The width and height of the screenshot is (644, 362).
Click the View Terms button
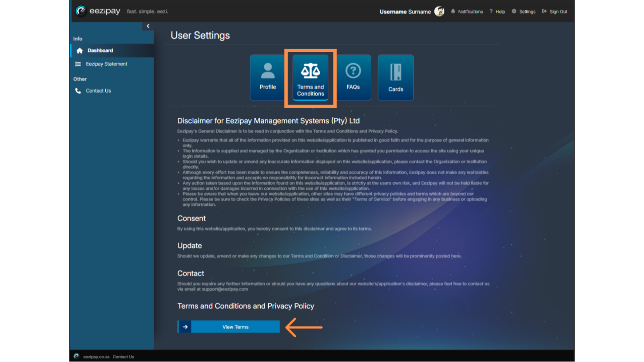pyautogui.click(x=228, y=327)
